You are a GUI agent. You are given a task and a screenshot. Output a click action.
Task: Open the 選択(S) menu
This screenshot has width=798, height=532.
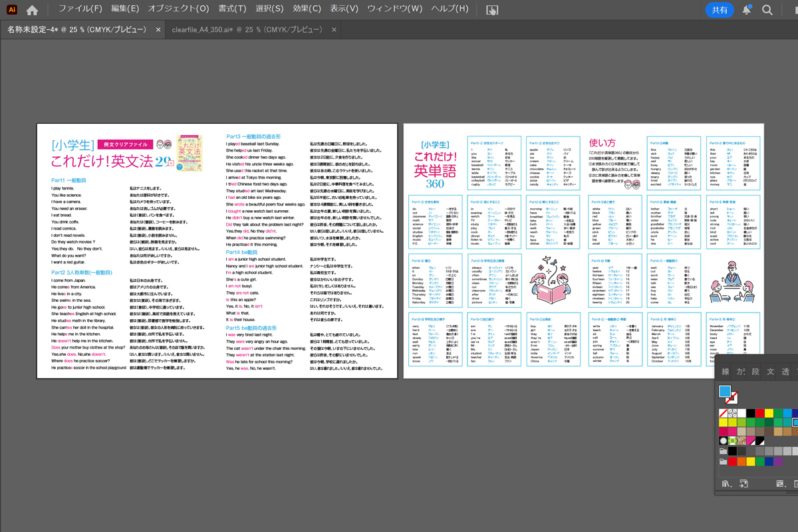point(269,9)
